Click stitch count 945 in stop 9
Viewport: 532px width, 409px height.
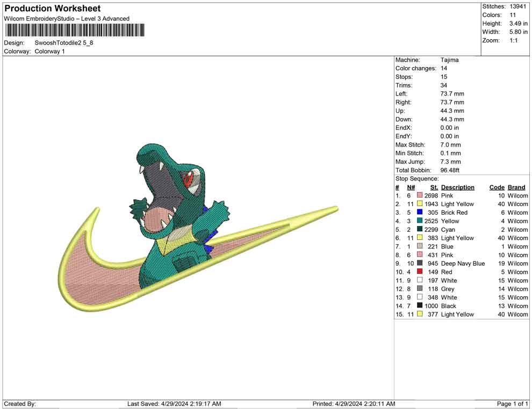pos(433,264)
